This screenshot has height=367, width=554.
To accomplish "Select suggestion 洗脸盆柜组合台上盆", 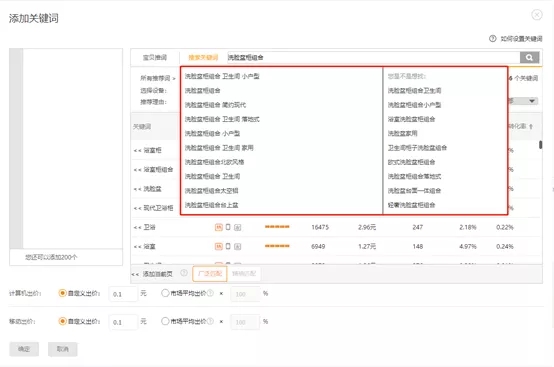I will click(x=212, y=205).
